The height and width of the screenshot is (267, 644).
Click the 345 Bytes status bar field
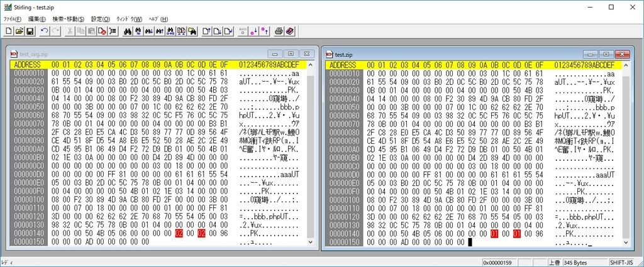(585, 263)
